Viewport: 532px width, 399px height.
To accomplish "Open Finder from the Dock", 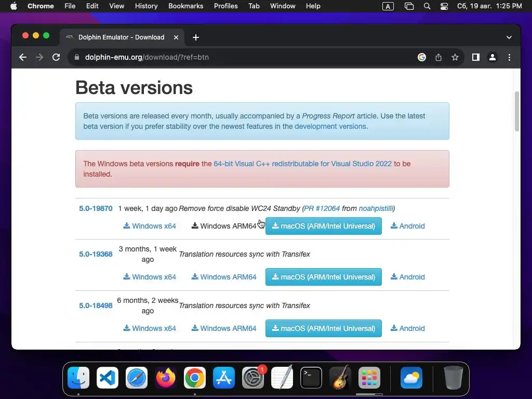I will (78, 378).
